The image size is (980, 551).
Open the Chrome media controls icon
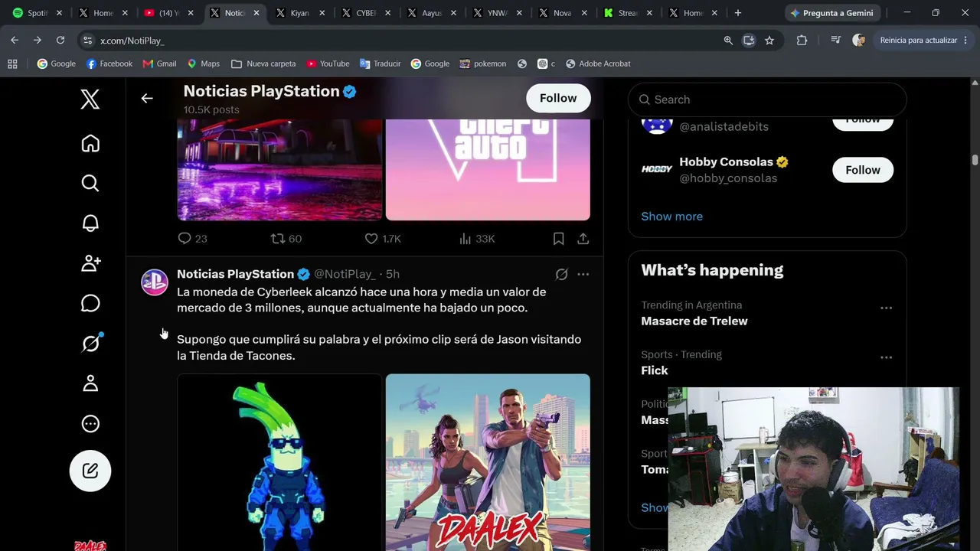835,41
